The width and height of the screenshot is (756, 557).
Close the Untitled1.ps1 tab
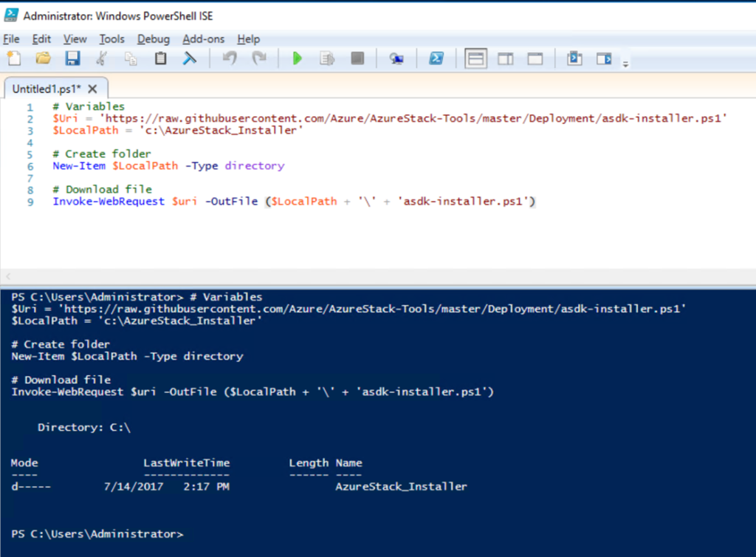pos(93,88)
